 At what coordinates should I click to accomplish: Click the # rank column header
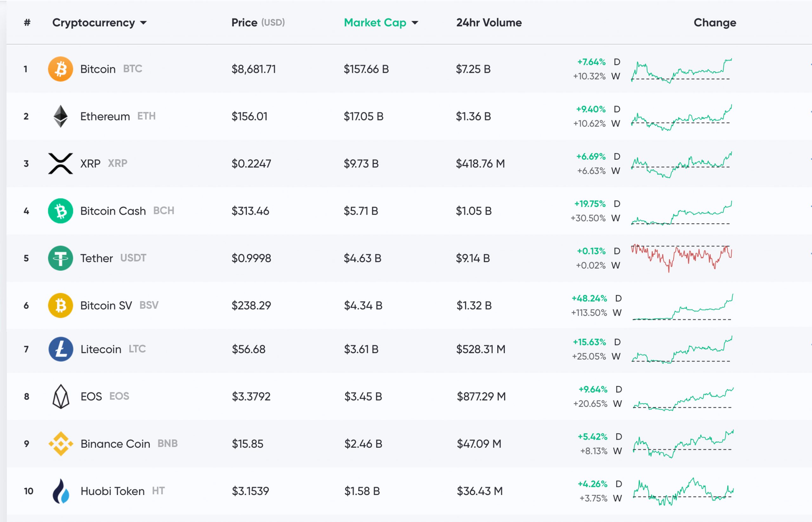(27, 23)
